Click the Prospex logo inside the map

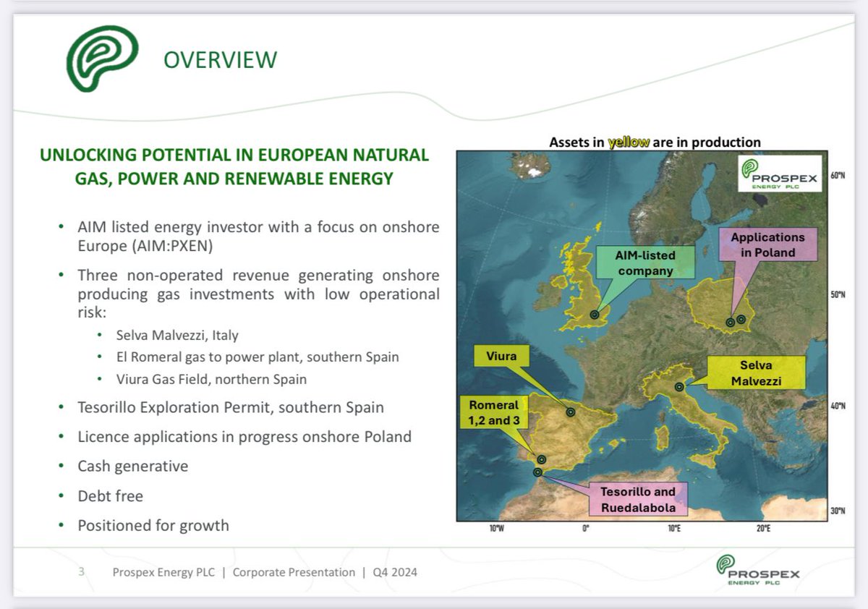[780, 174]
